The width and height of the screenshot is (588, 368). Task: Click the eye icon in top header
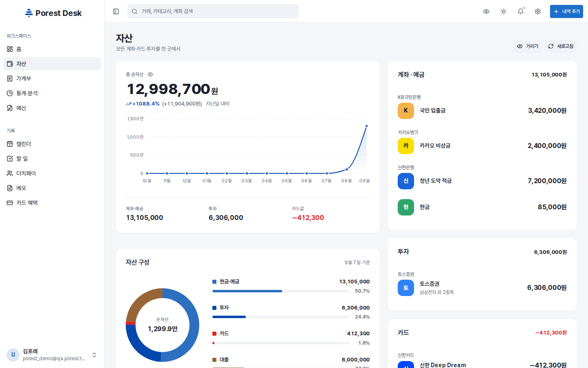pos(486,11)
